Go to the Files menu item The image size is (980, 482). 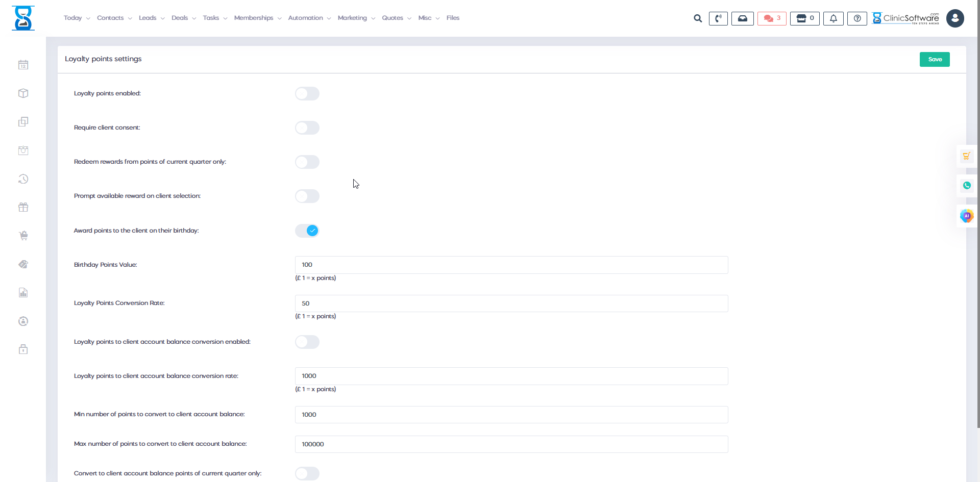453,18
